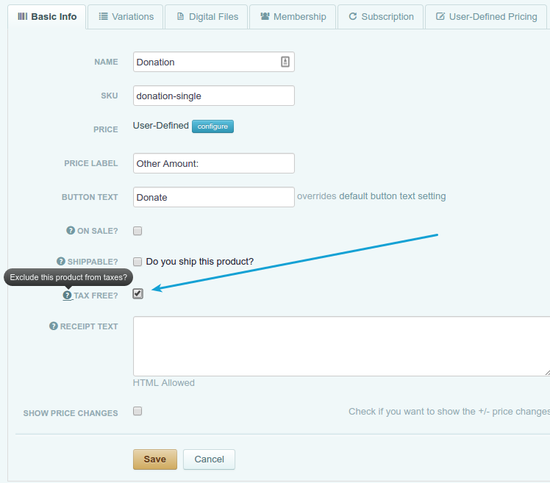Click the blue configure price button

pyautogui.click(x=213, y=126)
